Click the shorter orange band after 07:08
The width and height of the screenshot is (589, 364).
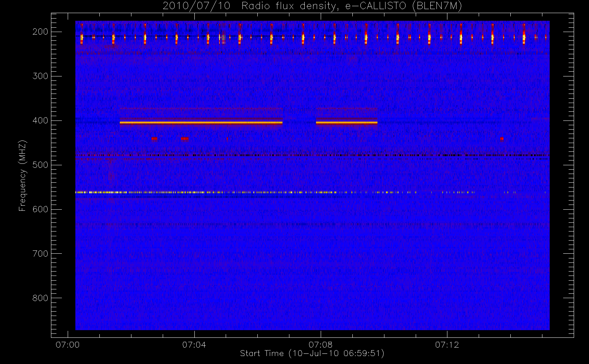pos(347,123)
